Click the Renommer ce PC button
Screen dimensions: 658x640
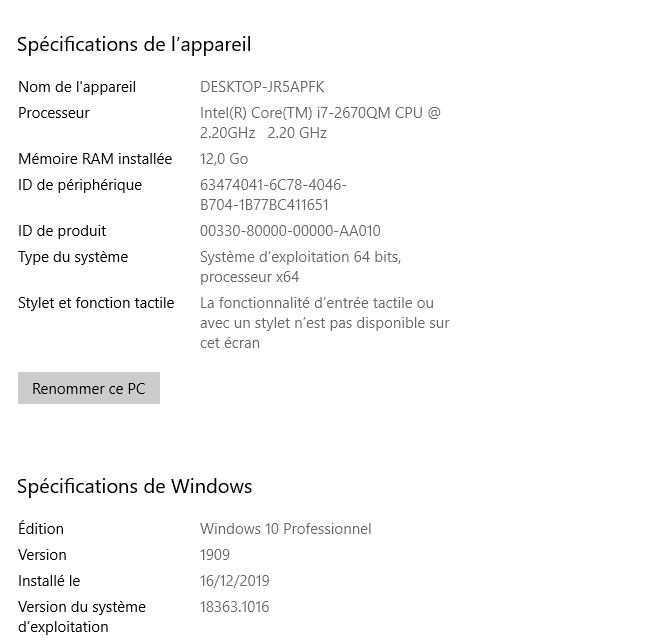click(x=89, y=389)
